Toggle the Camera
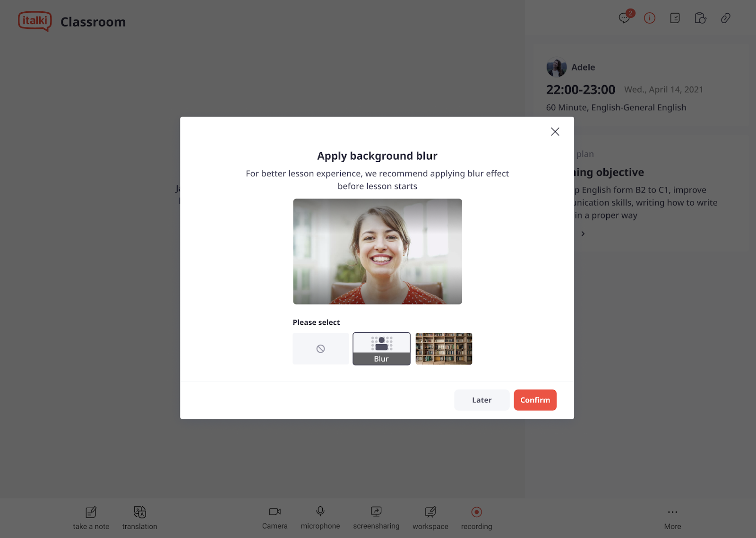 click(275, 518)
